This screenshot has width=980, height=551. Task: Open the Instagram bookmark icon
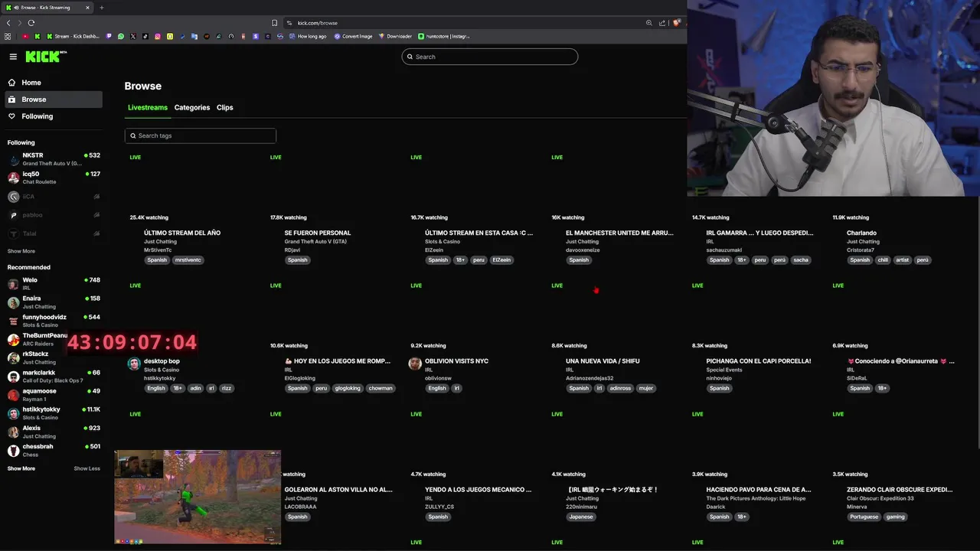(x=158, y=36)
